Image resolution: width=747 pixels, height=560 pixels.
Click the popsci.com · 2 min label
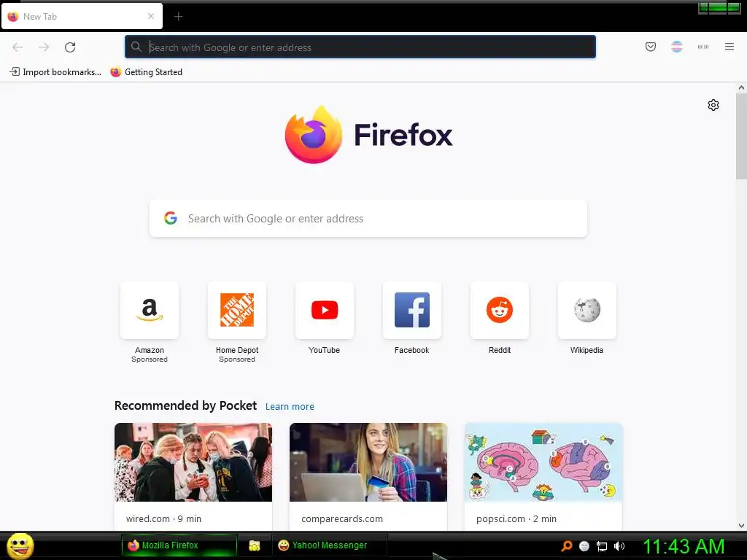click(x=516, y=518)
